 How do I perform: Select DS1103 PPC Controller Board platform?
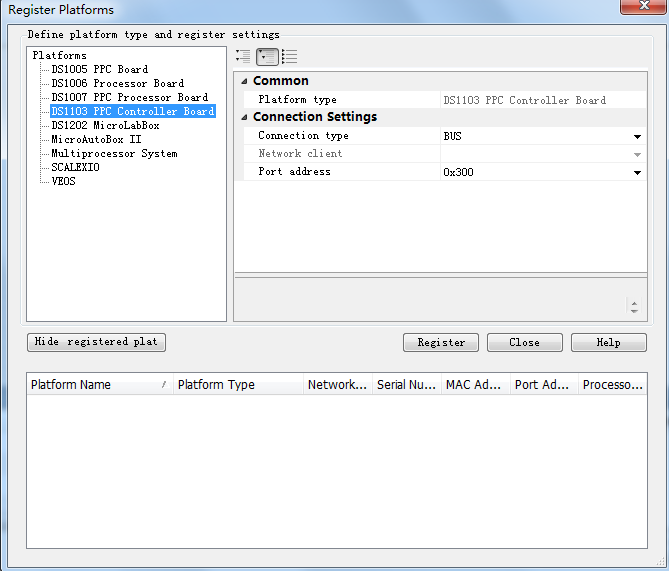click(x=133, y=111)
